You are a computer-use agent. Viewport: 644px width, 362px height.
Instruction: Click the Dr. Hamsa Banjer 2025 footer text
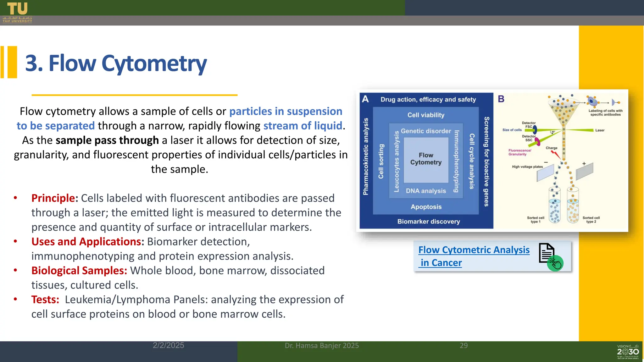322,345
